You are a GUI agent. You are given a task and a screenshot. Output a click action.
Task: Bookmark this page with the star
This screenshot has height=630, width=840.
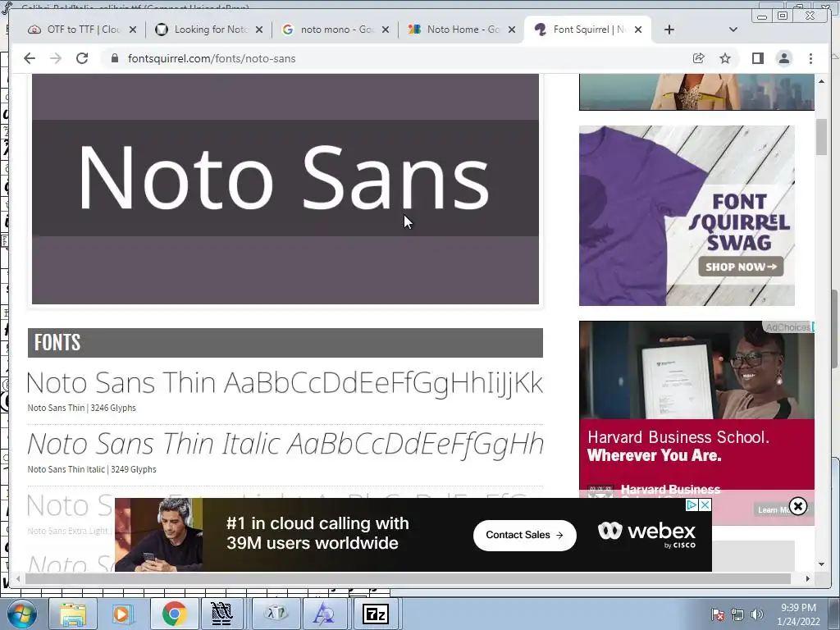coord(725,58)
